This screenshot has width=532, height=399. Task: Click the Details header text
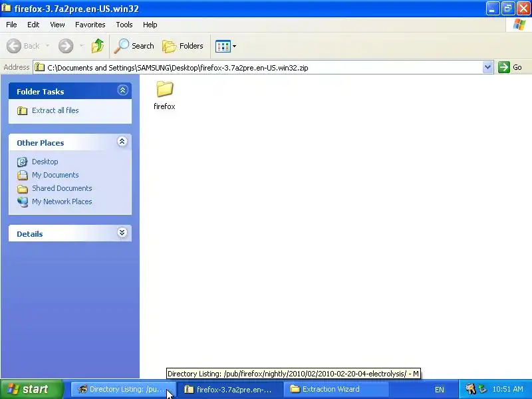30,234
